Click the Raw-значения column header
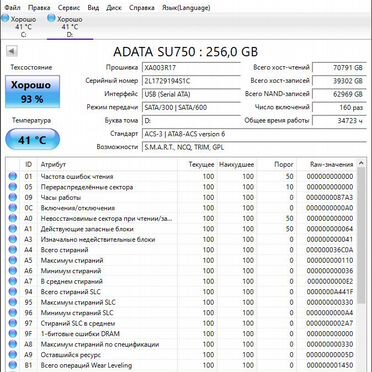 (326, 164)
